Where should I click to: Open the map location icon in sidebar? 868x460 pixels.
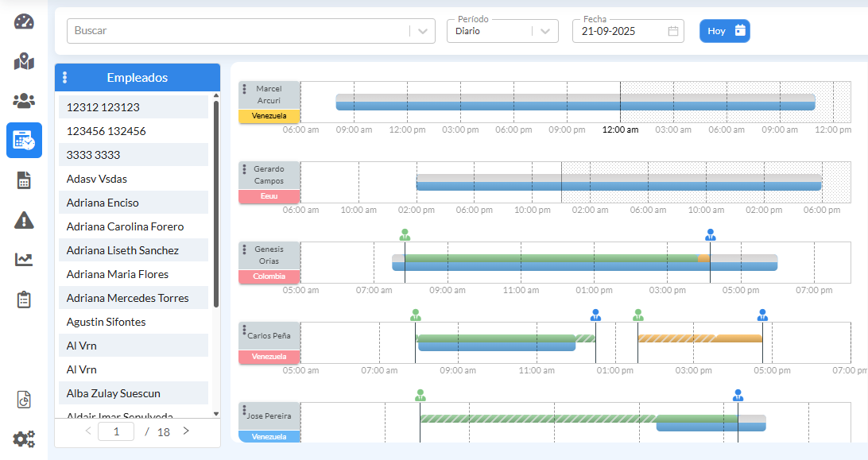(x=24, y=61)
